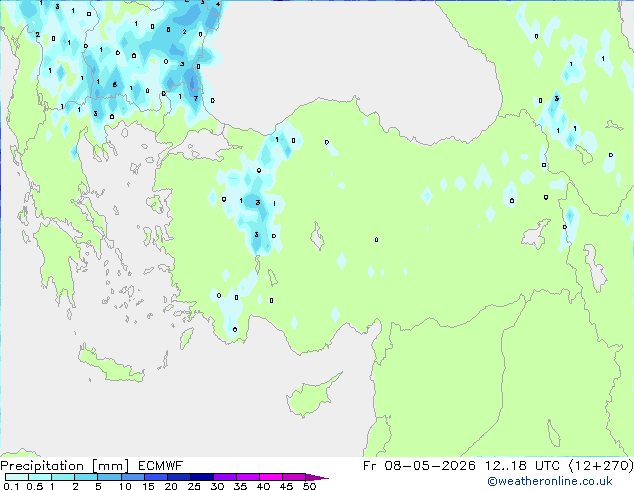Click the "12..18 UTC" time range text

(x=522, y=466)
